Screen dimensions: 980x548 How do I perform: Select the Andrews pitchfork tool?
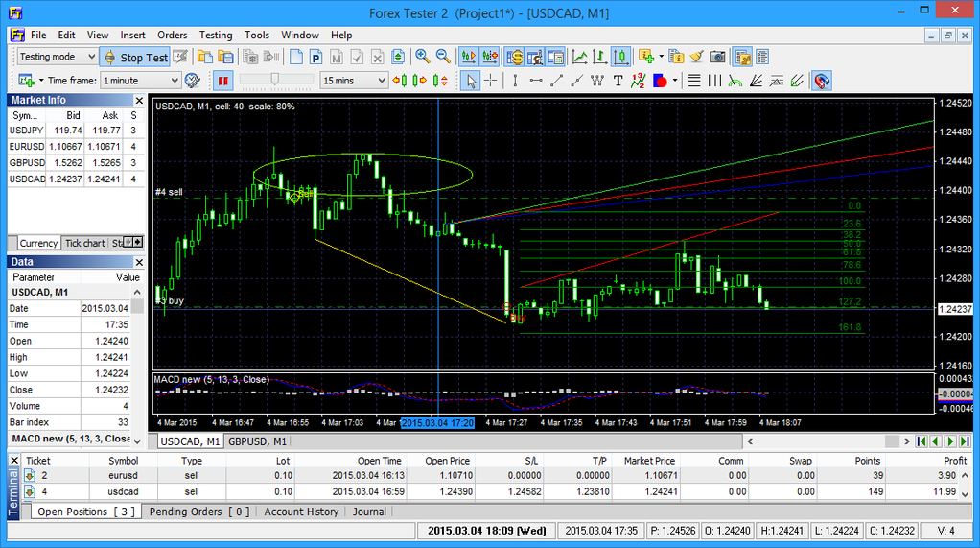797,81
